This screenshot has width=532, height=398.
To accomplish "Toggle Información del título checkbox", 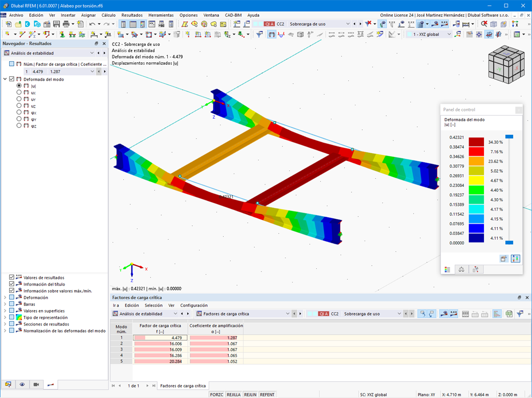I will pyautogui.click(x=12, y=284).
